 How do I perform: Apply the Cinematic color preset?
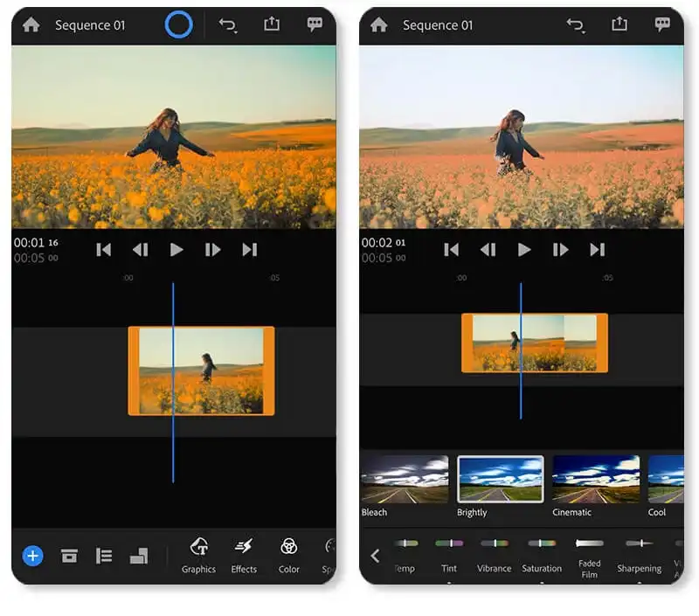[596, 486]
